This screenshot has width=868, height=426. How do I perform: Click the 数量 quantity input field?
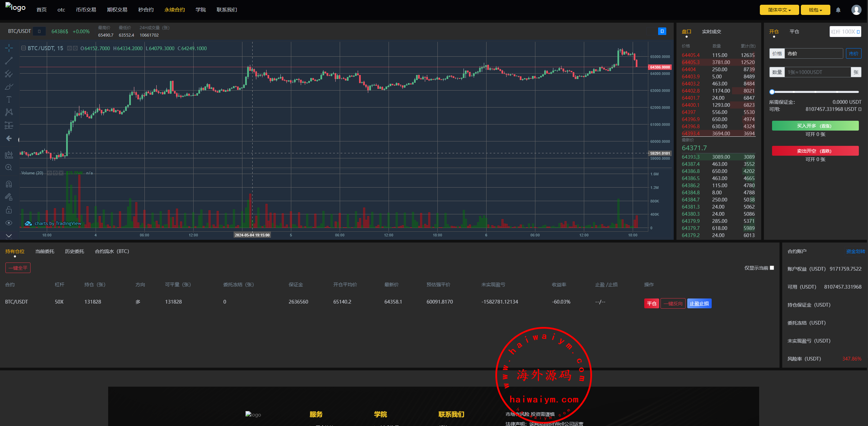(817, 72)
